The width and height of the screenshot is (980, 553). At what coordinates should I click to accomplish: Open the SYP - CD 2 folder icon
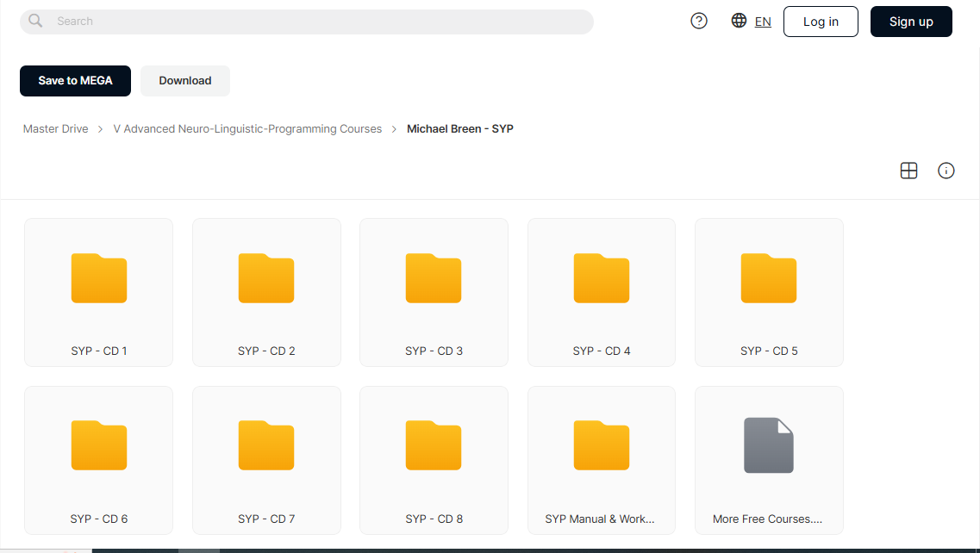tap(266, 278)
